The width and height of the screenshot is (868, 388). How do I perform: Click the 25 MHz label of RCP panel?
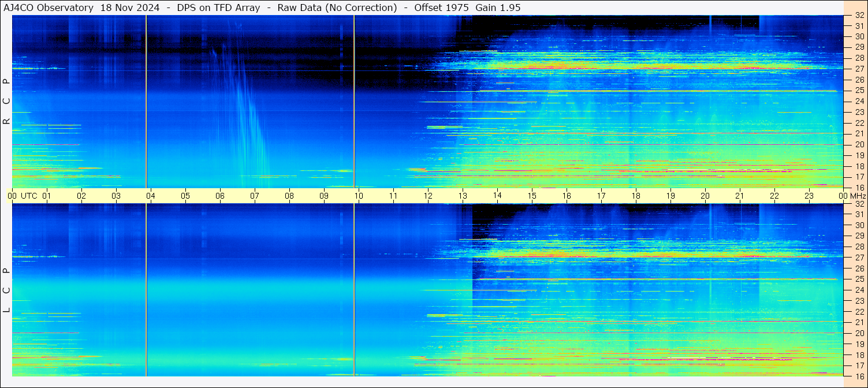859,91
